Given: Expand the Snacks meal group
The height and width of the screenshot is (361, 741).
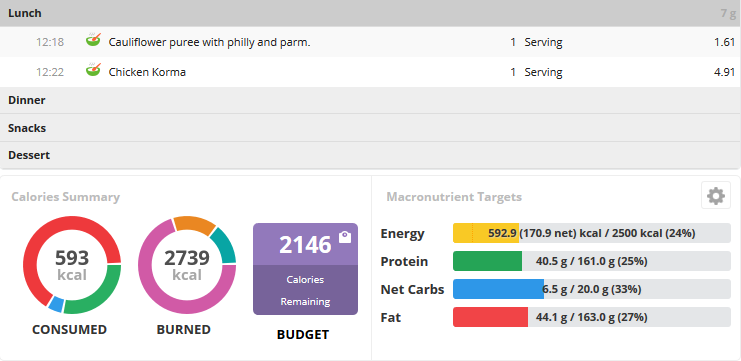Looking at the screenshot, I should [x=370, y=128].
